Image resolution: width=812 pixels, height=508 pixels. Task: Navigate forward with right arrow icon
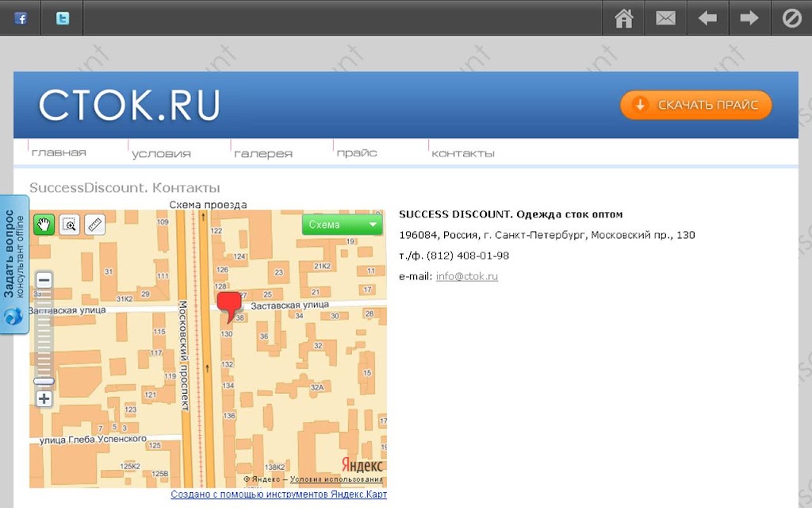(x=749, y=19)
